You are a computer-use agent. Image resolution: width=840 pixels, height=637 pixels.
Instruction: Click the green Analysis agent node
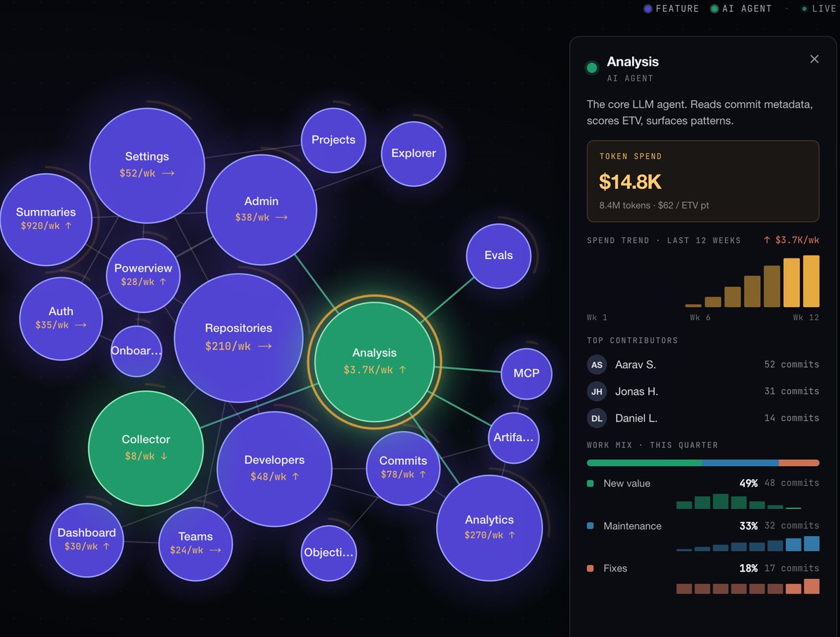374,362
